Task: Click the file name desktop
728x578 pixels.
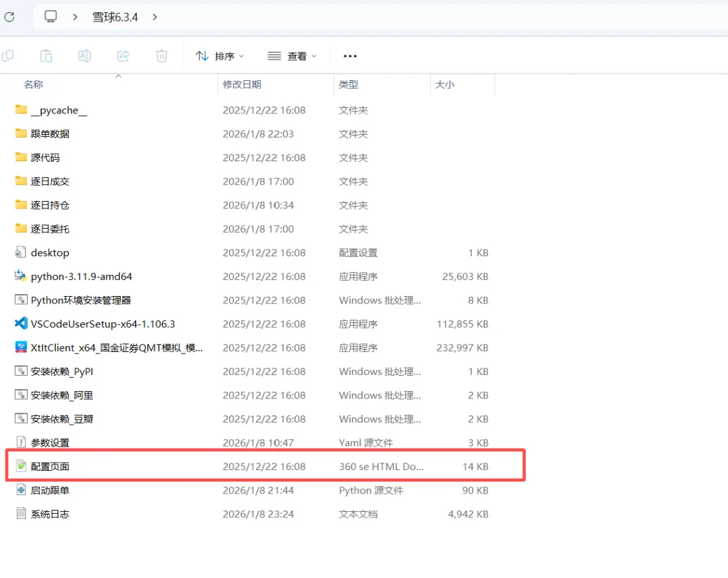Action: coord(50,253)
